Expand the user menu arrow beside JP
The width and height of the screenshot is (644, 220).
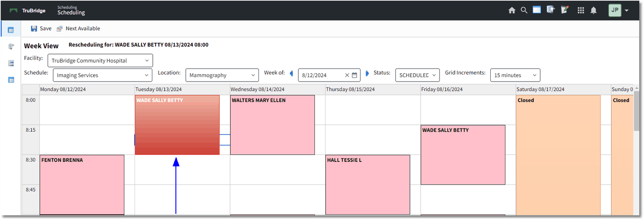click(x=626, y=11)
